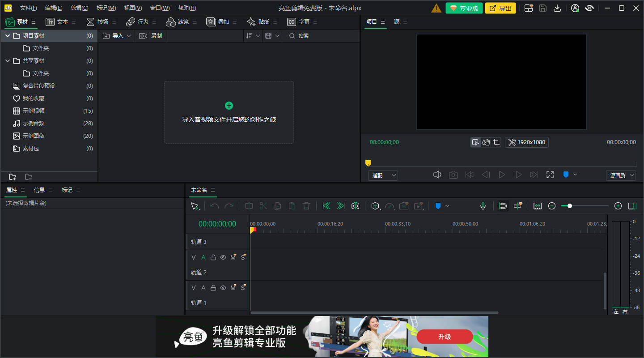Toggle lock on track 1 (轨道 1)

tap(213, 288)
